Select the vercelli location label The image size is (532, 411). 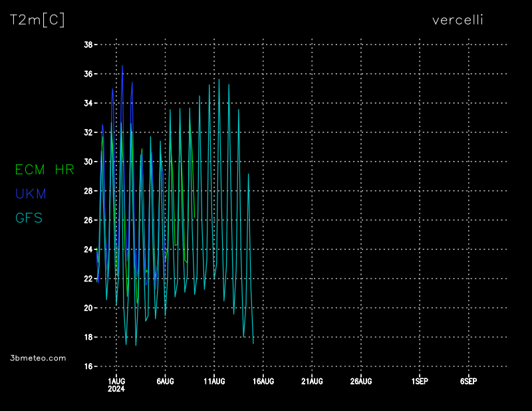pyautogui.click(x=458, y=20)
